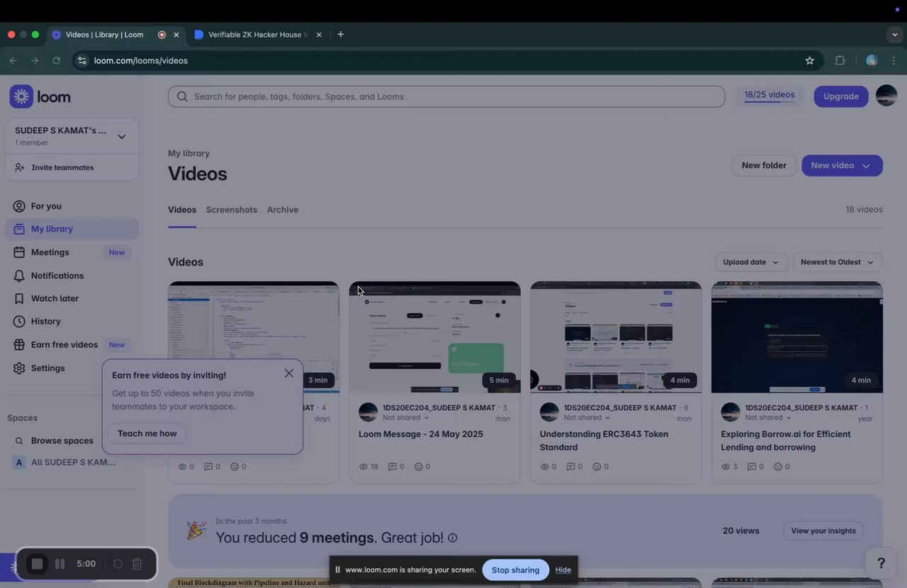Open the Newest to Oldest dropdown
Screen dimensions: 907x588
838,262
